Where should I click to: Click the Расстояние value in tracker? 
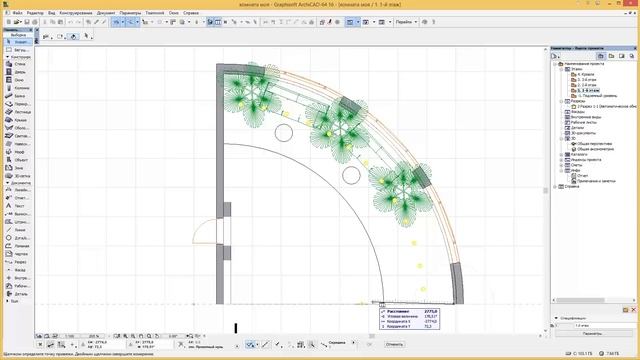(431, 311)
